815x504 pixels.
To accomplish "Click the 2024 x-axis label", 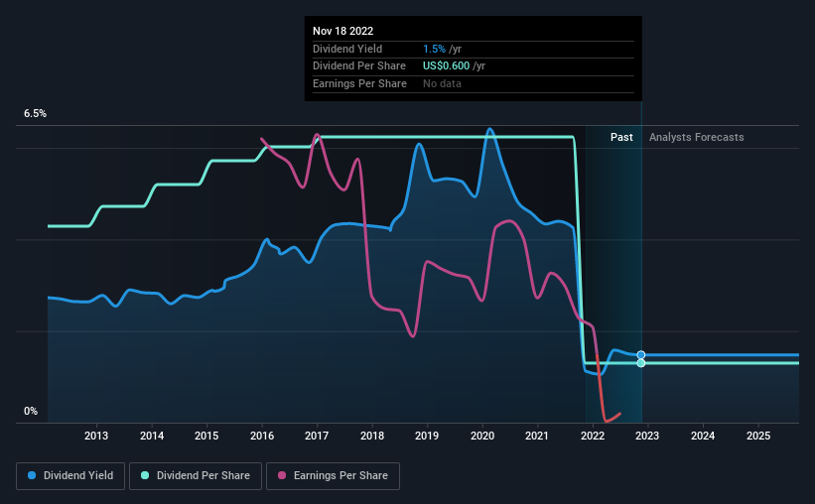I will click(703, 436).
